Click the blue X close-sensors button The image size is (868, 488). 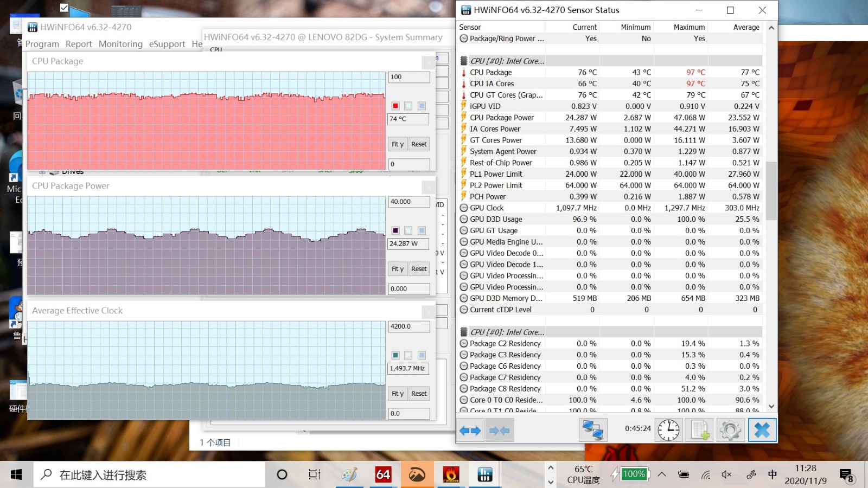[x=762, y=431]
